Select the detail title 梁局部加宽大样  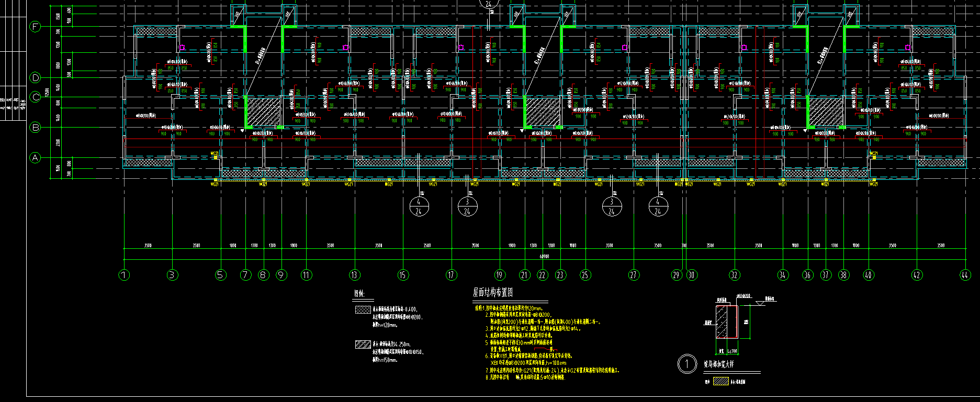pyautogui.click(x=718, y=364)
